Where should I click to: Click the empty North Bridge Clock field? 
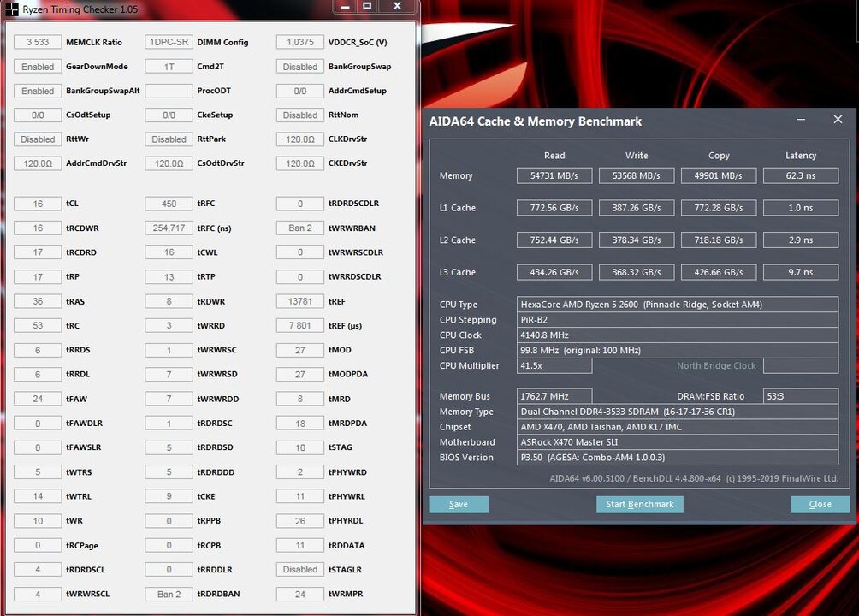pos(801,365)
